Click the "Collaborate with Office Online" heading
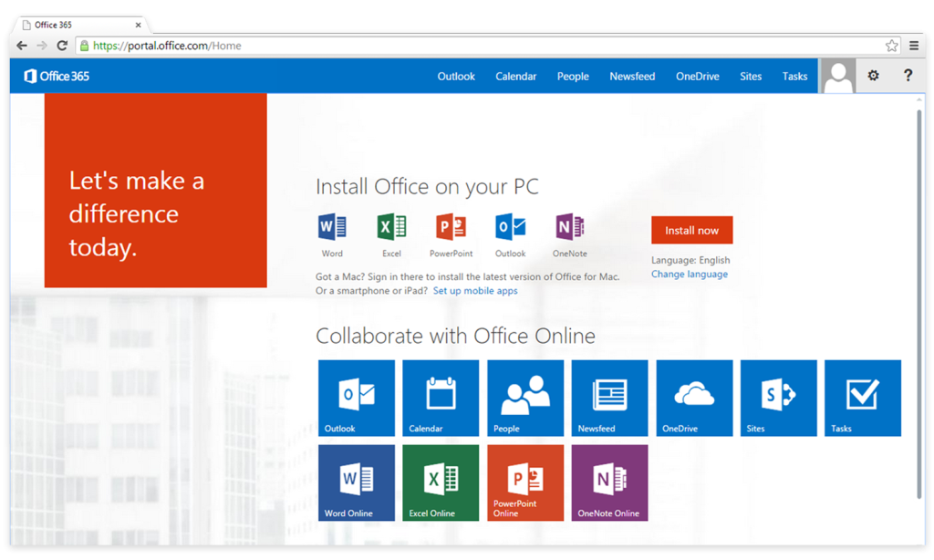 point(456,336)
